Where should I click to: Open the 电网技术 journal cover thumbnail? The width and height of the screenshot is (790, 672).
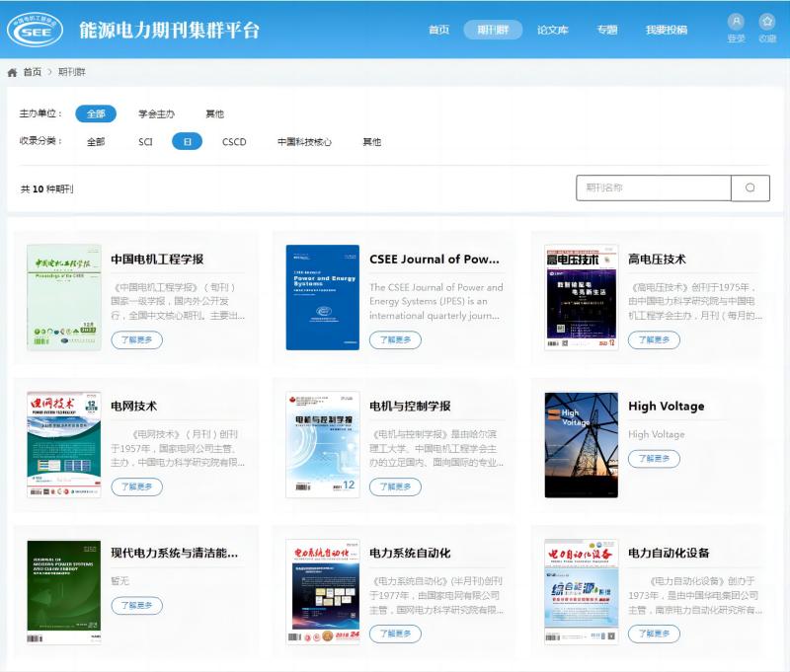click(x=63, y=444)
